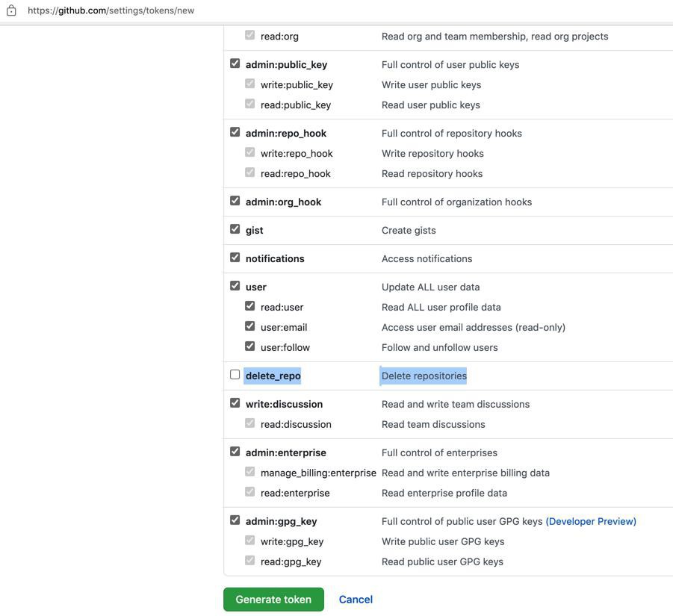Uncheck the user:email scope

tap(249, 326)
